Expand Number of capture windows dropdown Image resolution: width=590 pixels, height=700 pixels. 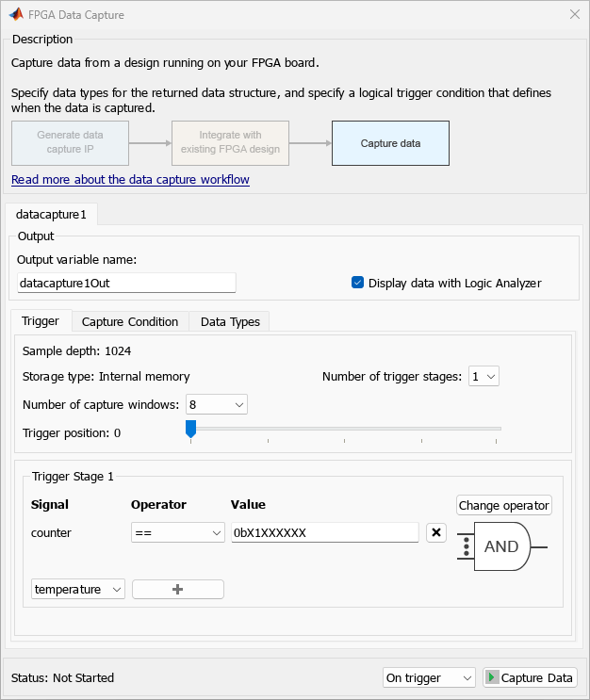click(x=218, y=404)
